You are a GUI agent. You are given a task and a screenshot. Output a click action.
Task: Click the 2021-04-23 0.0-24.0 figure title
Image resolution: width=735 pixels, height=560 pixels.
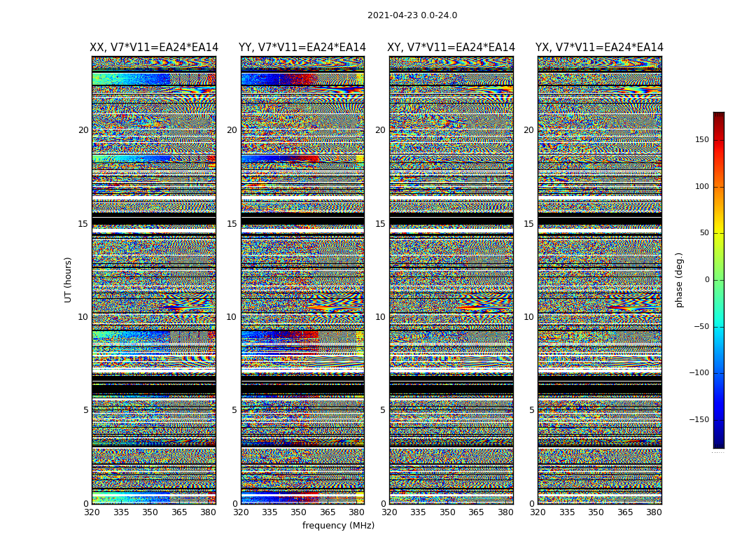[412, 15]
